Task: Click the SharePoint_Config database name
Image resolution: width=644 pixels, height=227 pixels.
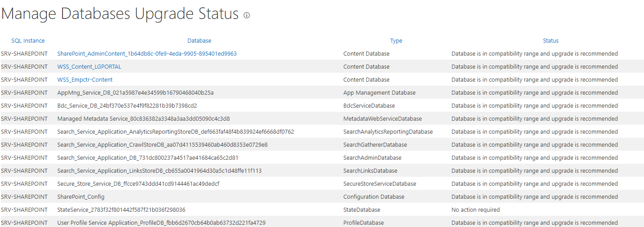Action: tap(81, 197)
